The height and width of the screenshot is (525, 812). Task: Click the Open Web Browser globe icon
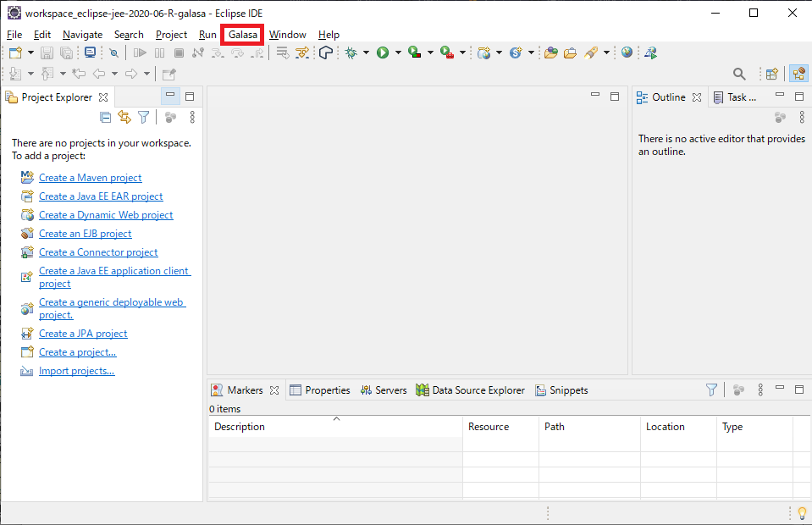pyautogui.click(x=627, y=52)
